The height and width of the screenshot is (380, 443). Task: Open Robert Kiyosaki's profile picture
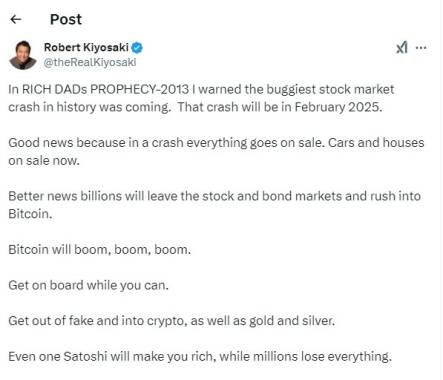tap(23, 55)
